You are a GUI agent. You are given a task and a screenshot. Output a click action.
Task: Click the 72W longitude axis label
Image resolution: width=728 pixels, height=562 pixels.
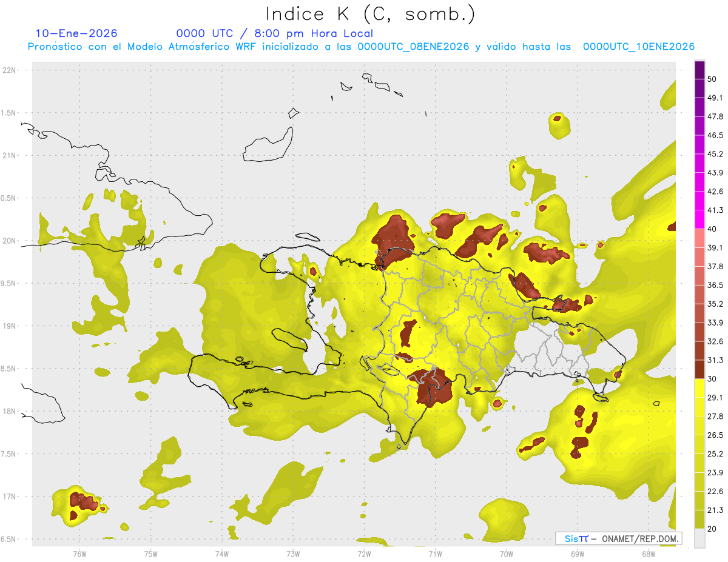pyautogui.click(x=364, y=554)
